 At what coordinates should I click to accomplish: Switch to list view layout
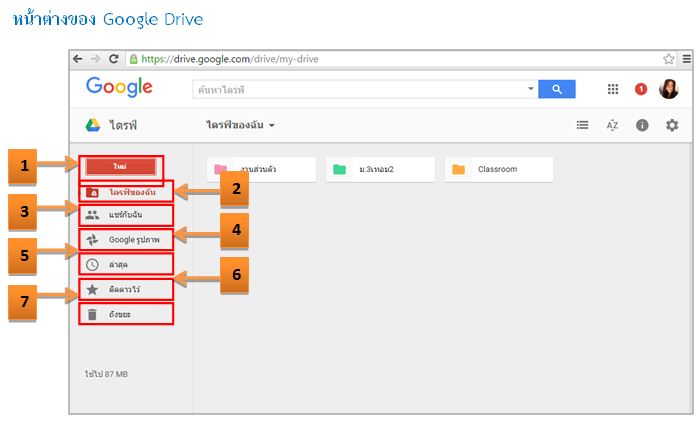pos(582,125)
